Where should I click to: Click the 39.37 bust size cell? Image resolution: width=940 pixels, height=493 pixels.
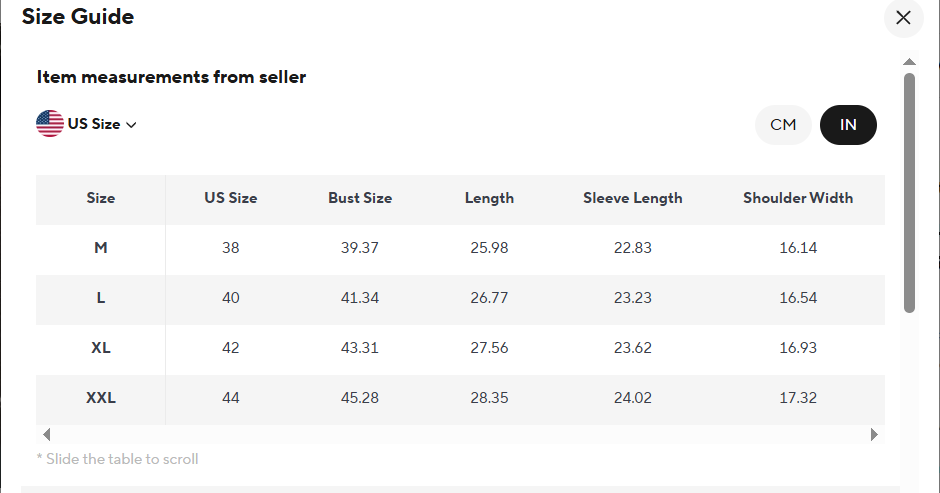(360, 248)
